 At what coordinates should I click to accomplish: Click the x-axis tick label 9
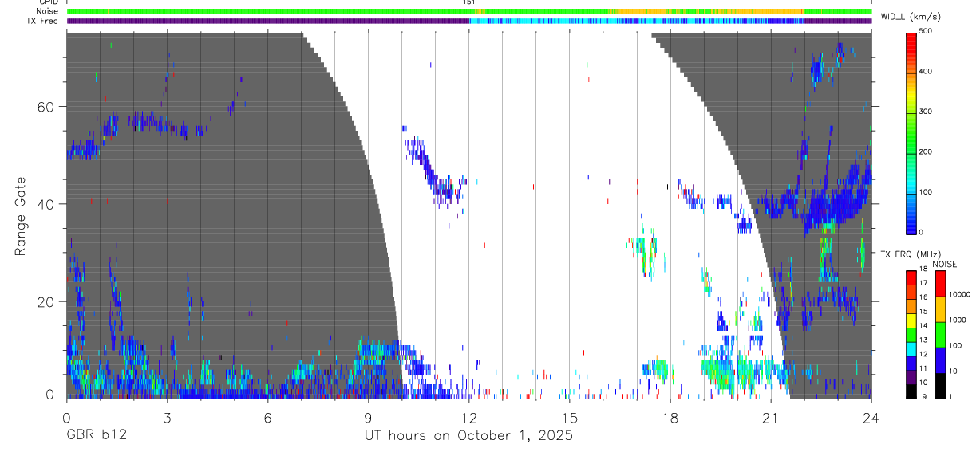pos(368,418)
